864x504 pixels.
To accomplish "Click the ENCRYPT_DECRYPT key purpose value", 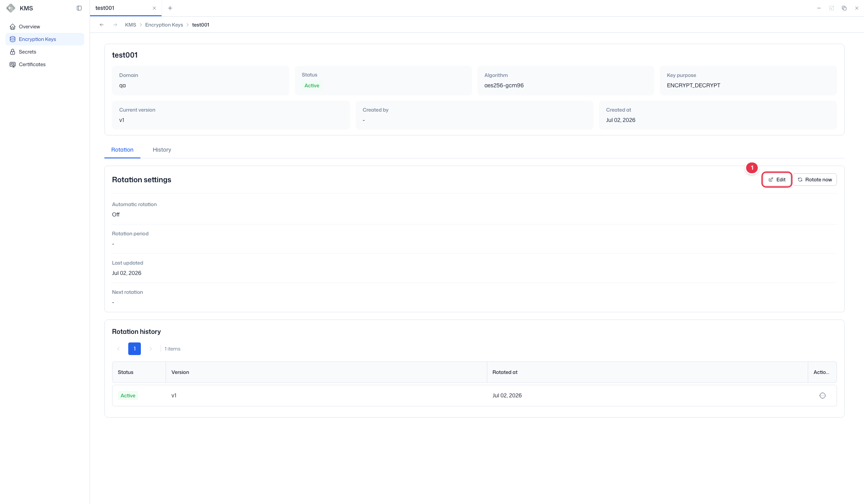I will (693, 85).
